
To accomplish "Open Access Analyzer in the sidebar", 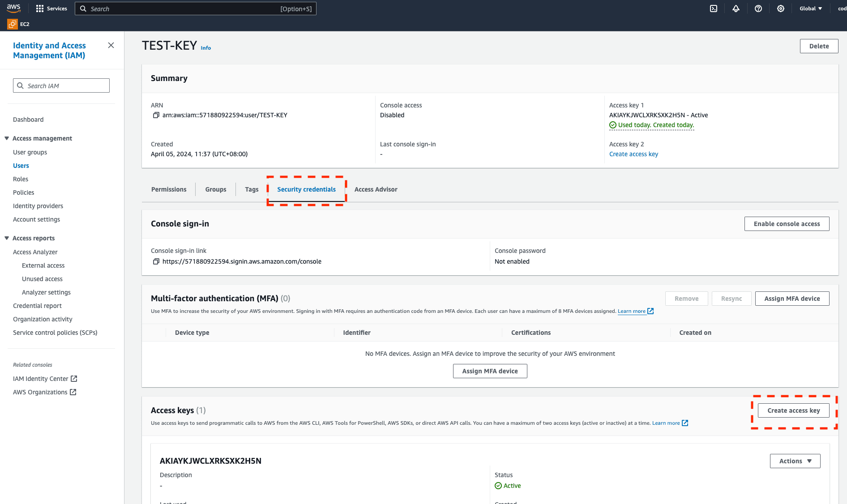I will coord(35,252).
